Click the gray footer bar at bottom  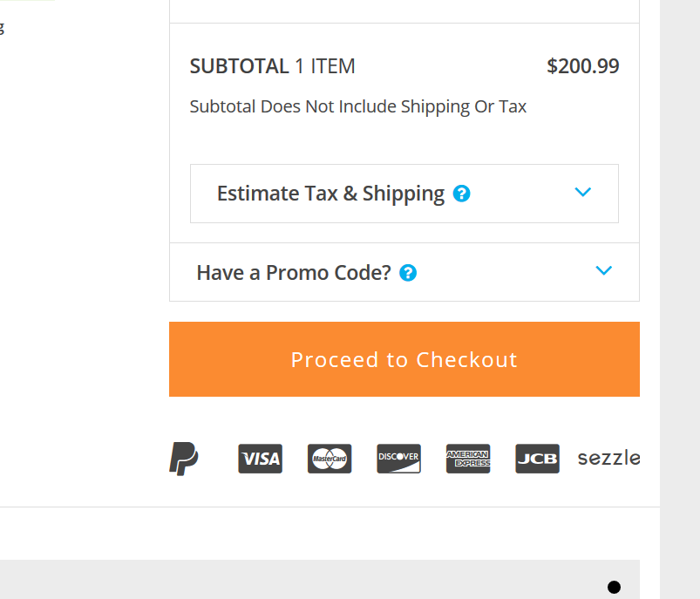[x=320, y=579]
